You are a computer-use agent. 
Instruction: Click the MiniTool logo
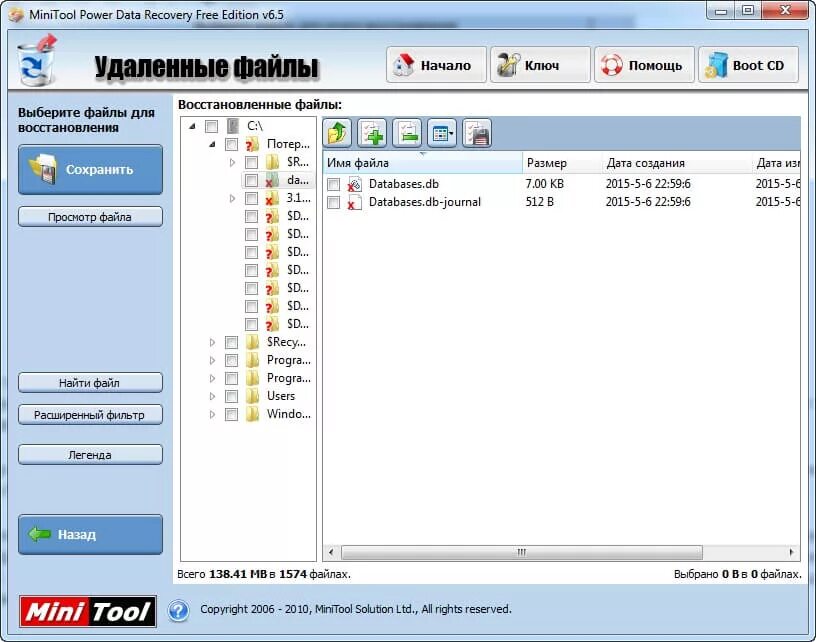pos(88,611)
